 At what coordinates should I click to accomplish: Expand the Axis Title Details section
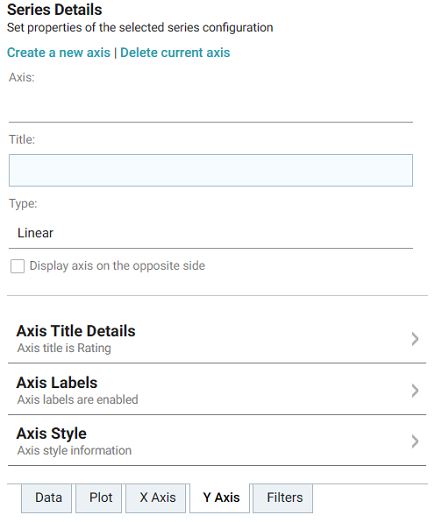pyautogui.click(x=217, y=339)
